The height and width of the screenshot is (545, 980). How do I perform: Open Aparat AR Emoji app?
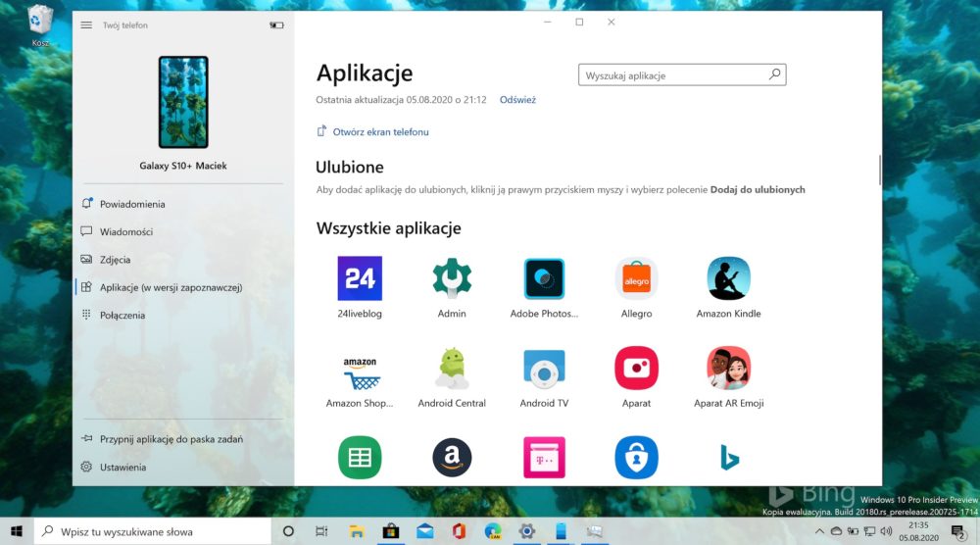pyautogui.click(x=729, y=369)
